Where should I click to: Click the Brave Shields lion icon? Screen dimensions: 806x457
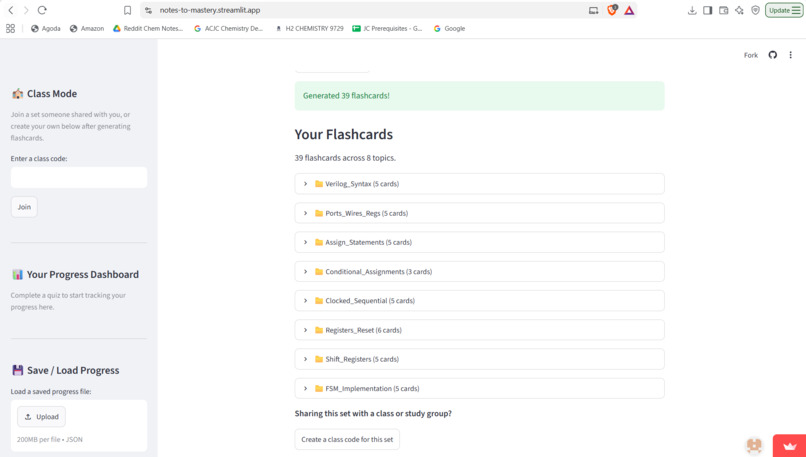612,10
